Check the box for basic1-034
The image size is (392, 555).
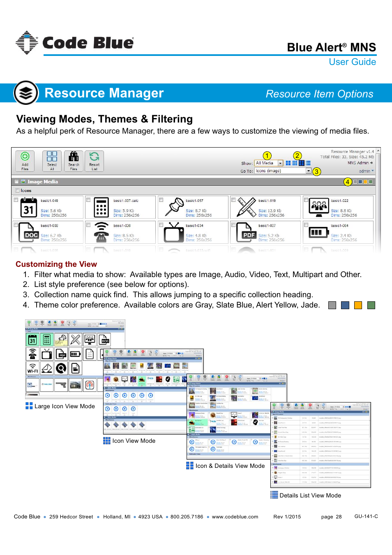coord(161,225)
